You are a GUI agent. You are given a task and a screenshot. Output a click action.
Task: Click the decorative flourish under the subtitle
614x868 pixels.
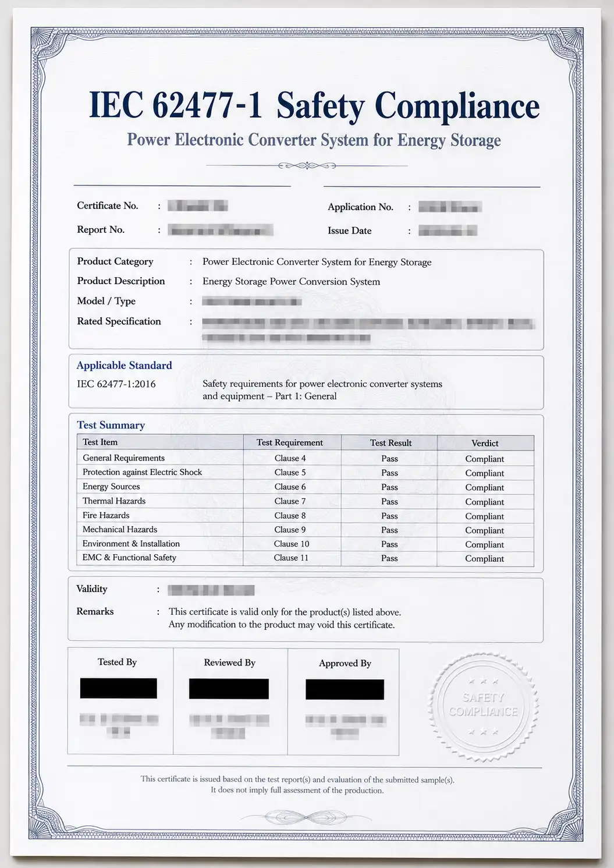[307, 166]
